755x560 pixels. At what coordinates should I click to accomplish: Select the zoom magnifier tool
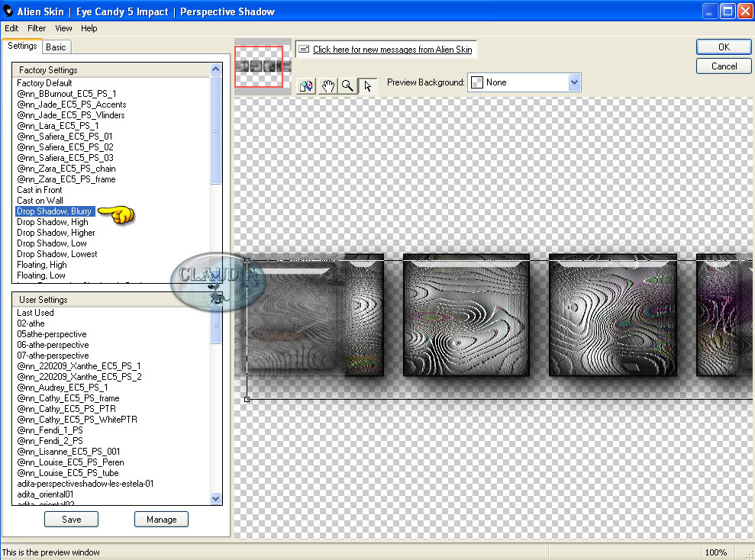347,86
